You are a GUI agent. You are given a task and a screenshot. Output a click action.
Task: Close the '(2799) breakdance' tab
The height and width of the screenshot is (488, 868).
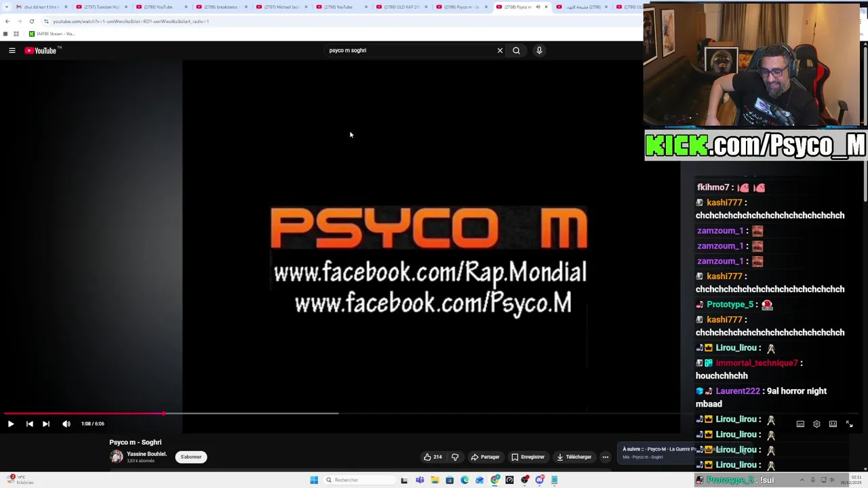tap(245, 7)
